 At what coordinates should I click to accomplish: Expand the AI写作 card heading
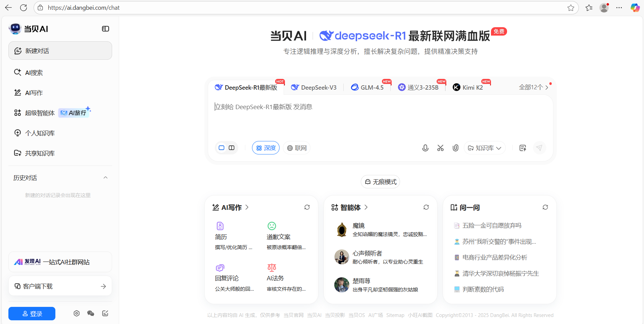[231, 207]
